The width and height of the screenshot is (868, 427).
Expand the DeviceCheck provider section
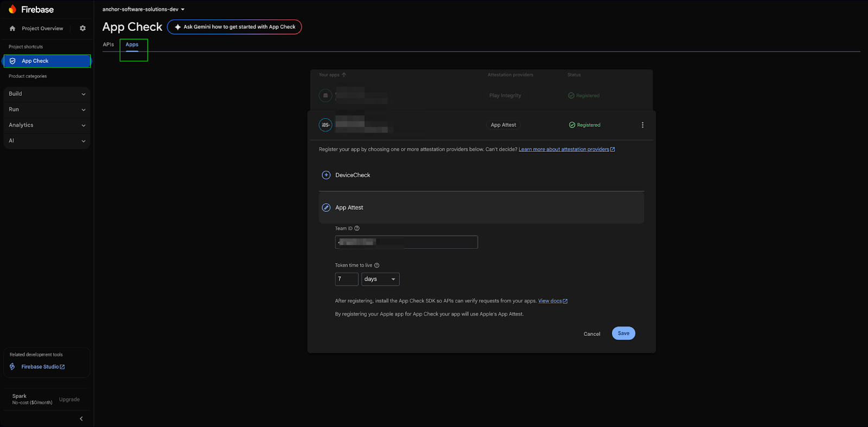point(481,175)
